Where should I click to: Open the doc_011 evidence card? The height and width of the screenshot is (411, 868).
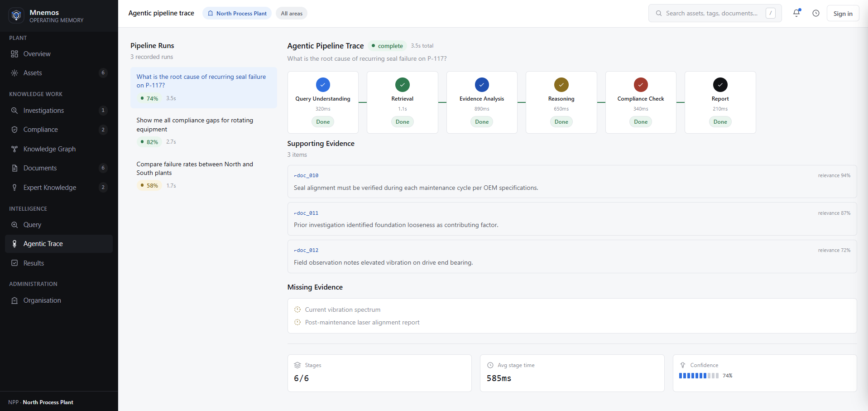tap(572, 219)
